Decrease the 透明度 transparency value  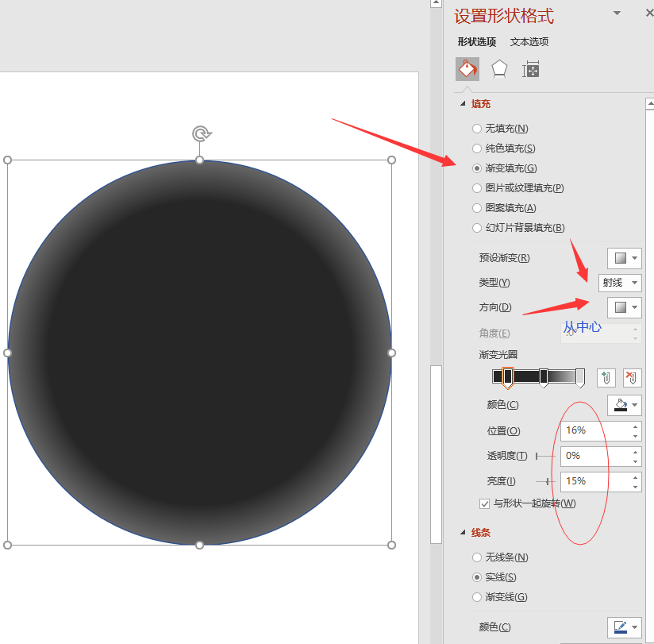coord(635,461)
